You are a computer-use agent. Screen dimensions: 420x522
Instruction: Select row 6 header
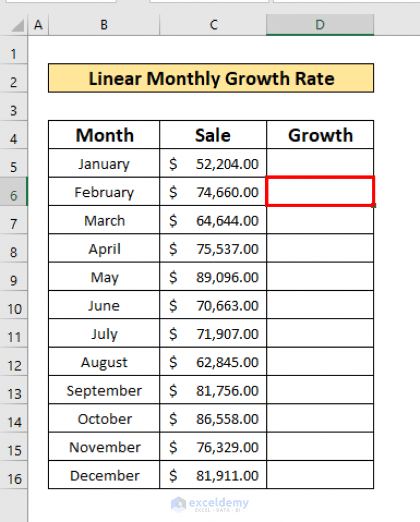[x=14, y=191]
